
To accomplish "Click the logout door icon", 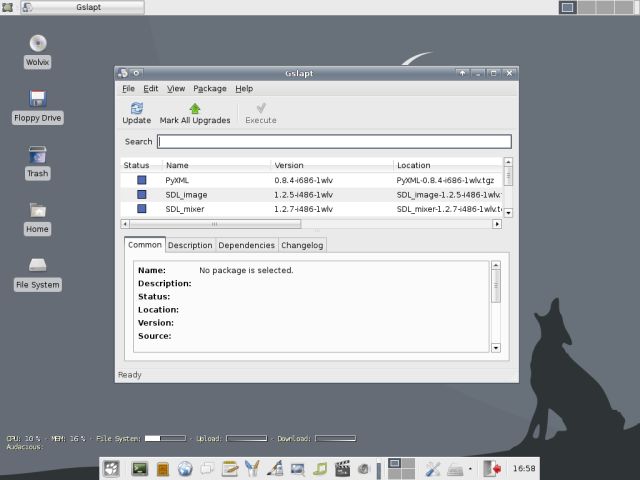I will [x=492, y=469].
